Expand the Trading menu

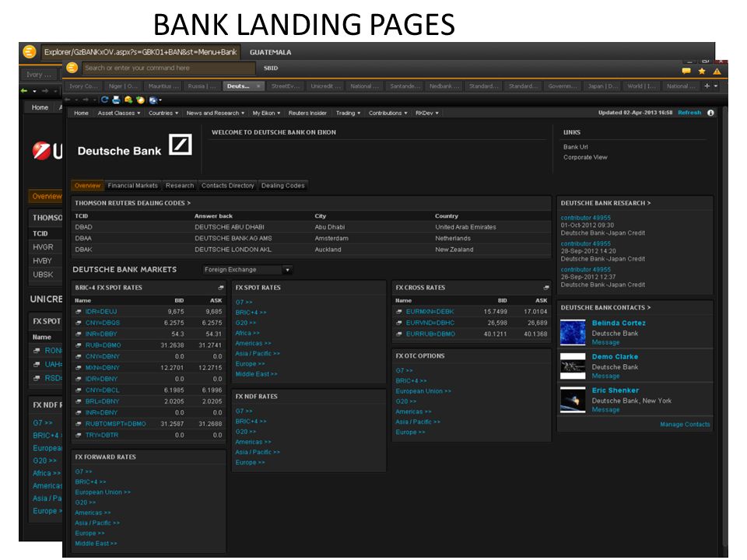click(x=349, y=113)
